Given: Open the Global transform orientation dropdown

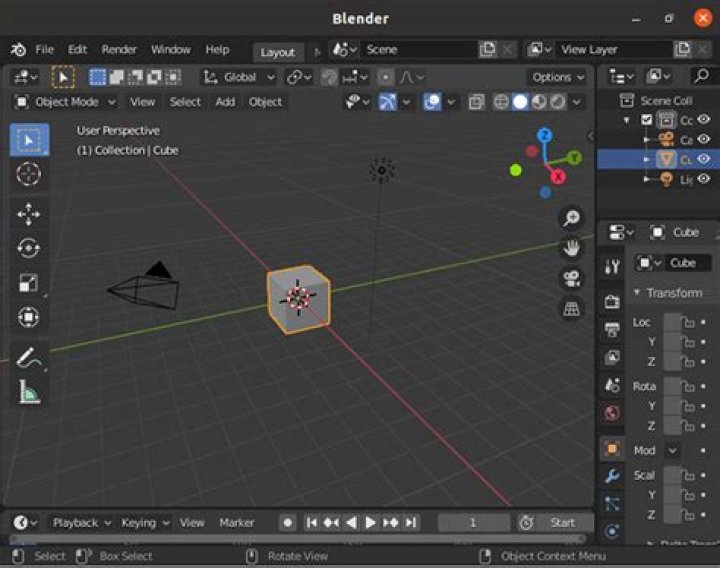Looking at the screenshot, I should [x=239, y=77].
